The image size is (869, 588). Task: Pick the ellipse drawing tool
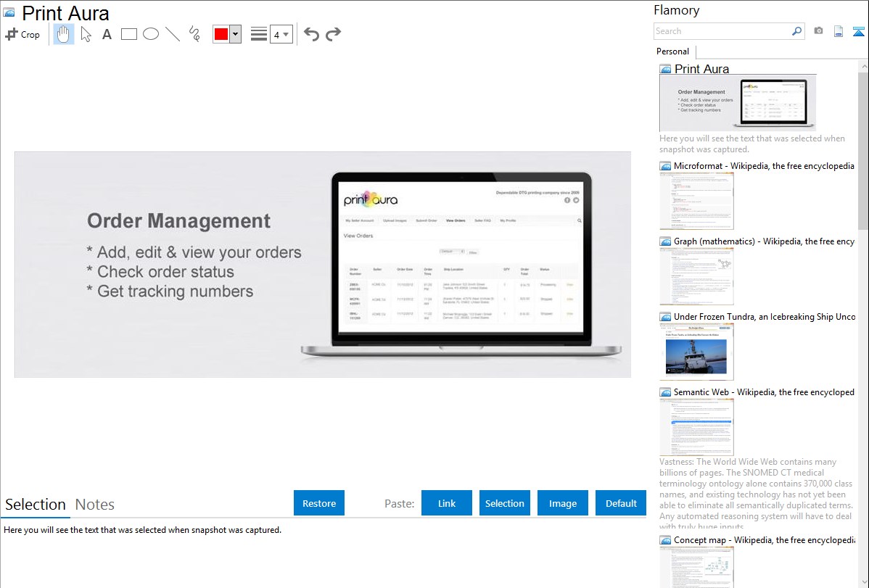(151, 34)
